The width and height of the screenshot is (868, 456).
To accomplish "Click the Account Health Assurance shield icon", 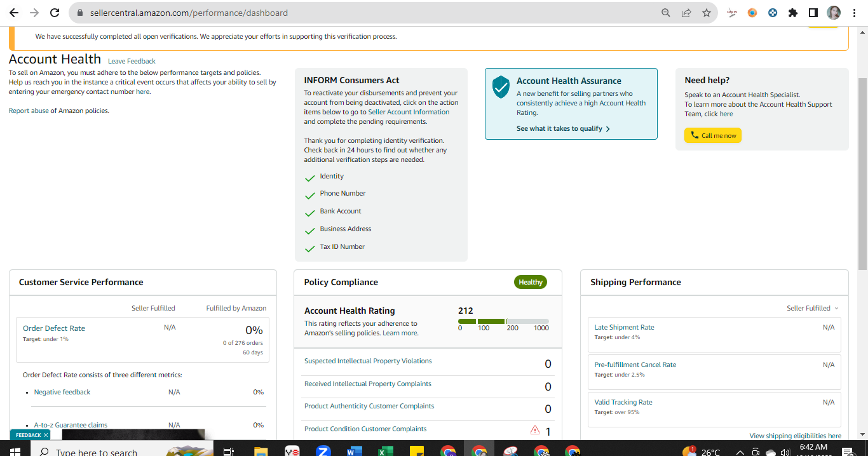I will pyautogui.click(x=501, y=87).
